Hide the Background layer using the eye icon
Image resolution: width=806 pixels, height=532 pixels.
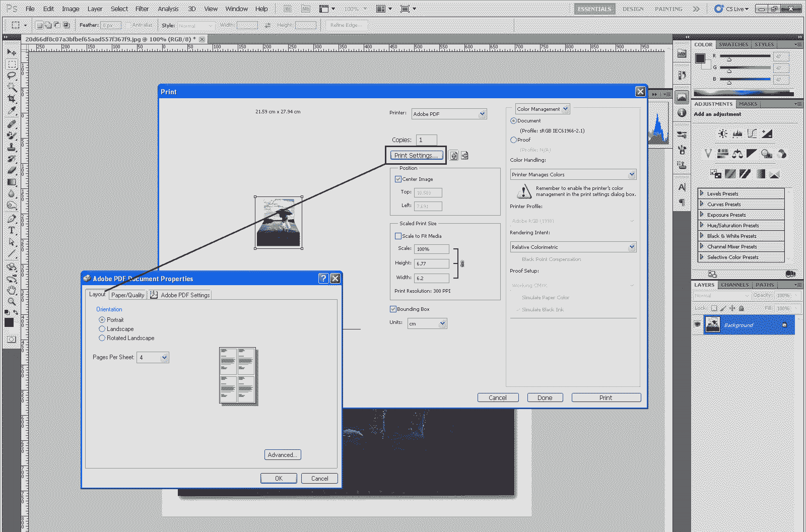[x=697, y=324]
